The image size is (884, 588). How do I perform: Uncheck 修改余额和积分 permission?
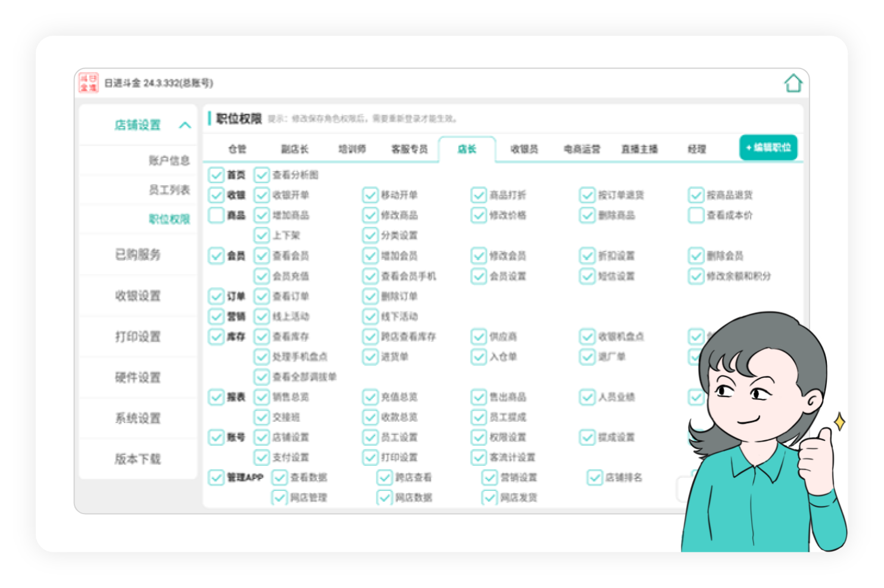point(696,276)
